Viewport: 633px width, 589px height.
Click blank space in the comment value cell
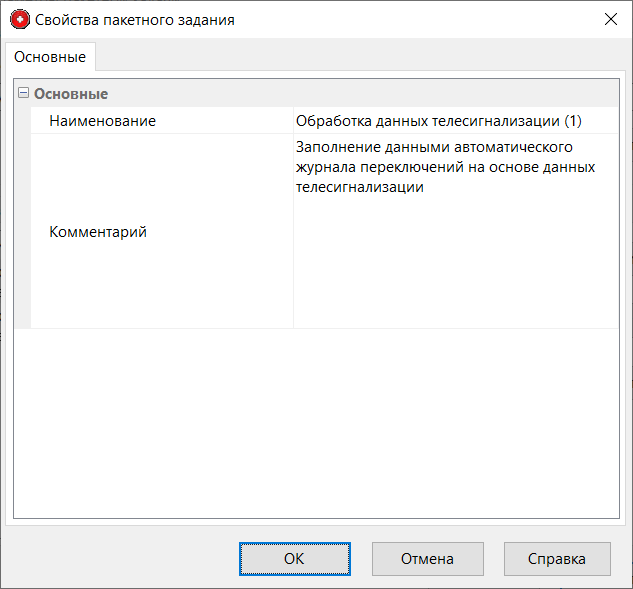click(455, 270)
